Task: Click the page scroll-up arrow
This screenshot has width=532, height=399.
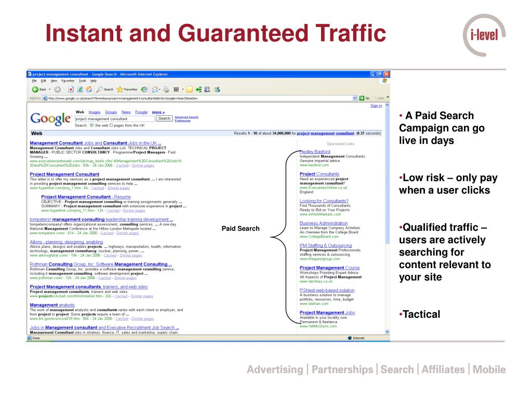Action: (x=387, y=105)
